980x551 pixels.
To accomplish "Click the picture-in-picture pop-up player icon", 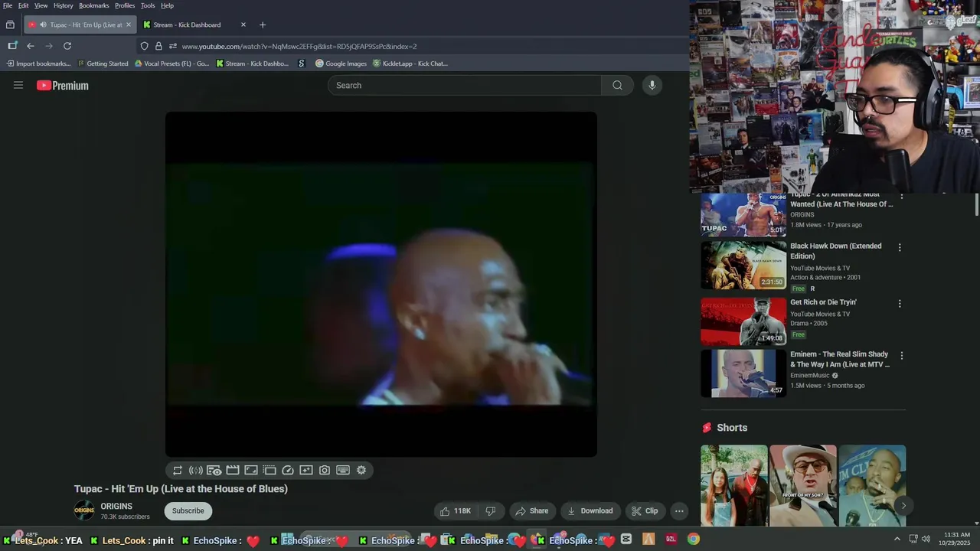I will coord(251,471).
